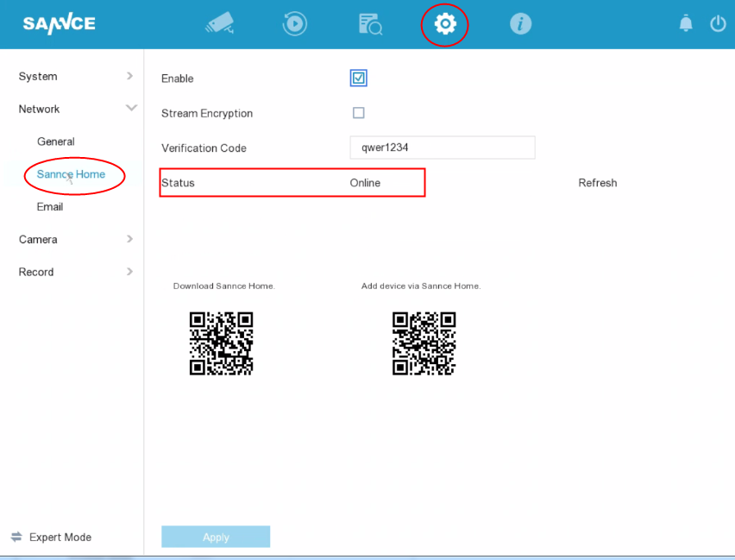Click the Apply button
Viewport: 735px width, 560px height.
tap(216, 537)
